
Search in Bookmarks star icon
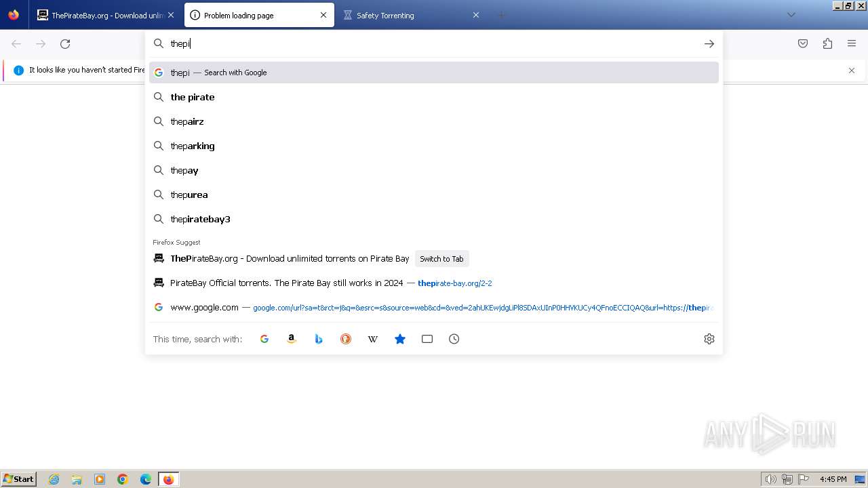pos(400,339)
